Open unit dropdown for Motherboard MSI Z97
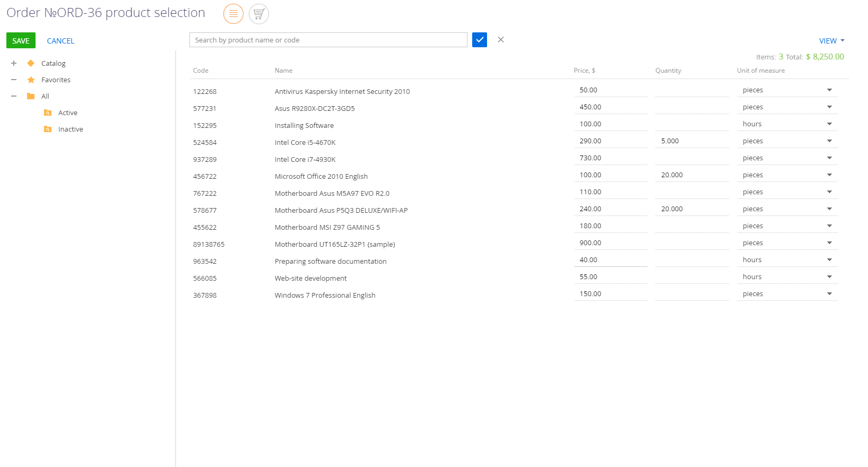Viewport: 868px width, 467px height. click(x=829, y=226)
